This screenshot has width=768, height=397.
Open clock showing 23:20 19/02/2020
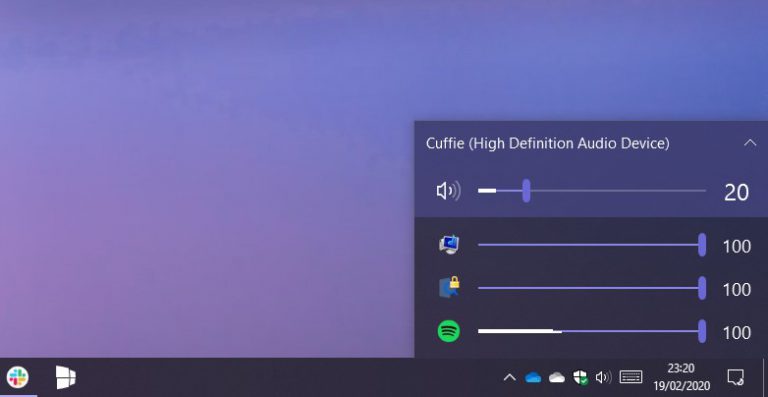point(681,377)
